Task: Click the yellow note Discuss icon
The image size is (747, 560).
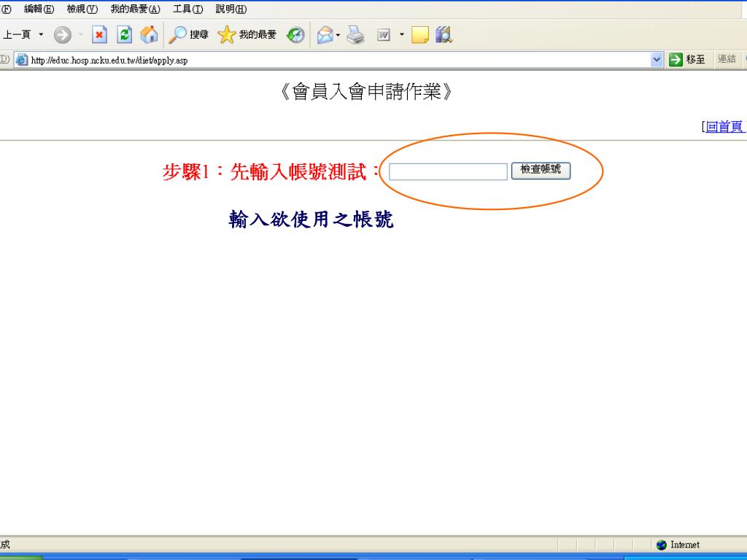Action: pos(419,34)
